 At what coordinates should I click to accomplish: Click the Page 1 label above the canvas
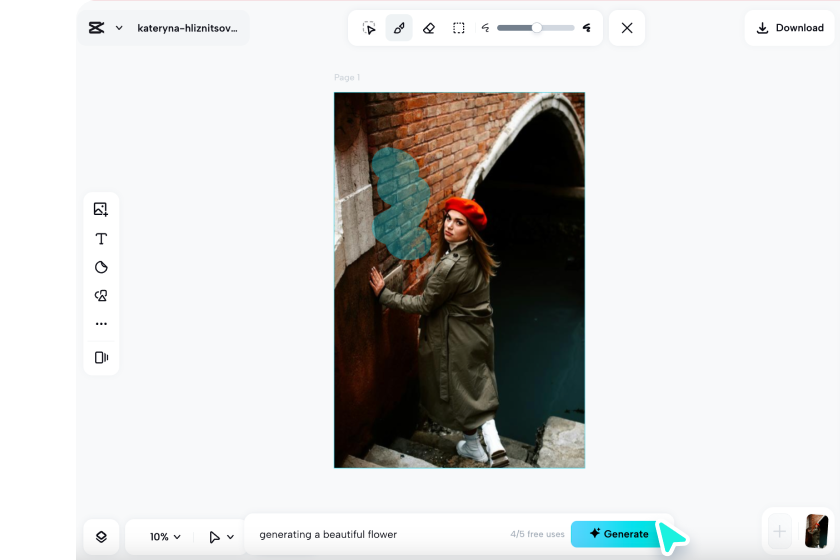tap(347, 77)
